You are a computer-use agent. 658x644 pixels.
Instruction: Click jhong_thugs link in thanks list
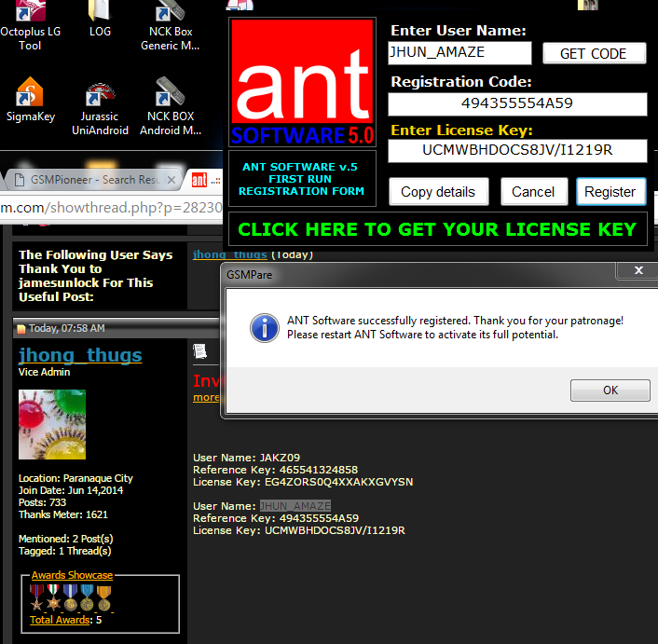(x=229, y=254)
